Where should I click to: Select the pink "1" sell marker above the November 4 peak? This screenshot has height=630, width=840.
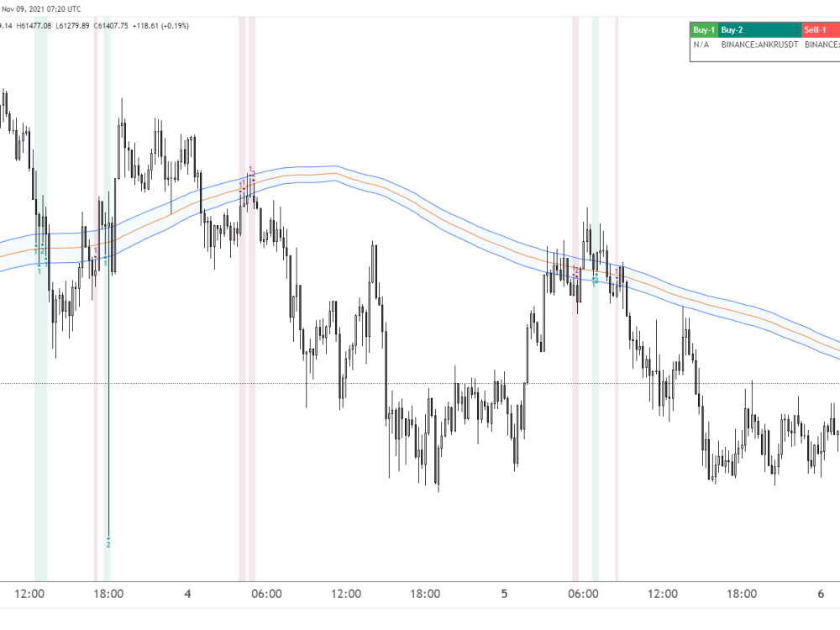coord(250,168)
